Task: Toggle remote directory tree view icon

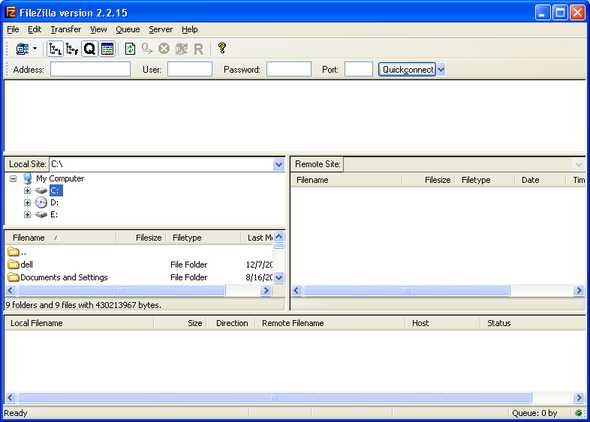Action: [x=72, y=49]
